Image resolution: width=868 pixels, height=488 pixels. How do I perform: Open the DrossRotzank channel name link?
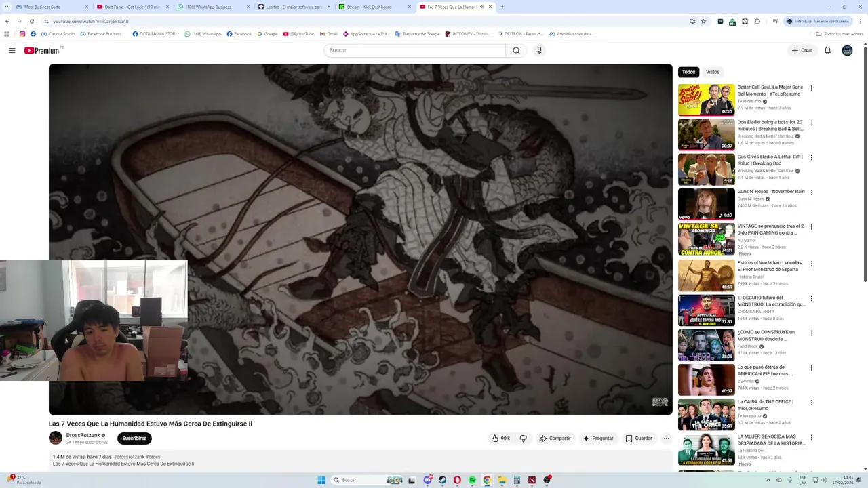[x=83, y=435]
